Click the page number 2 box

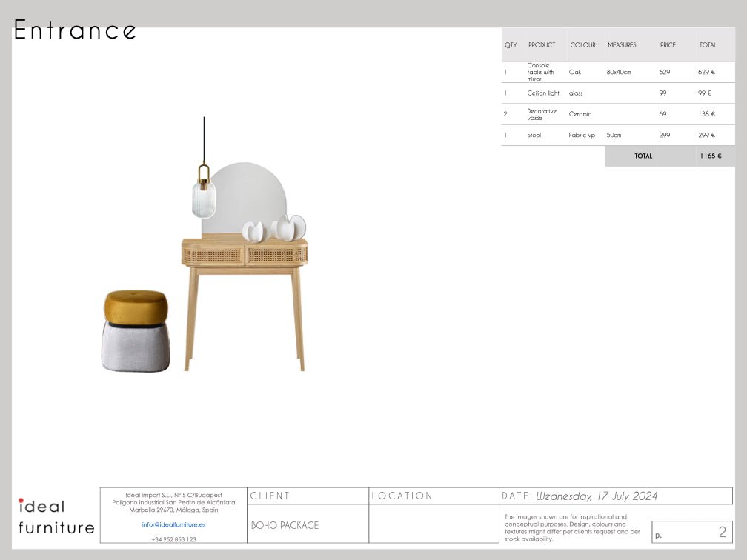[691, 532]
